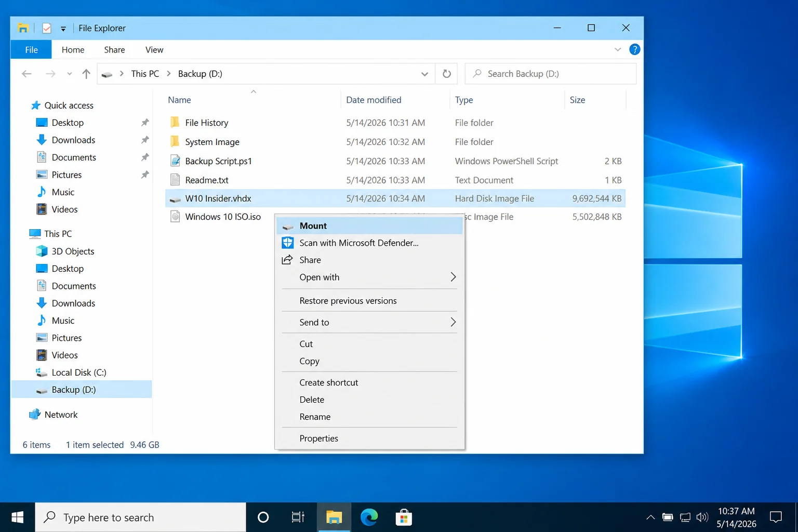This screenshot has height=532, width=798.
Task: Switch to the View ribbon tab
Action: coord(154,50)
